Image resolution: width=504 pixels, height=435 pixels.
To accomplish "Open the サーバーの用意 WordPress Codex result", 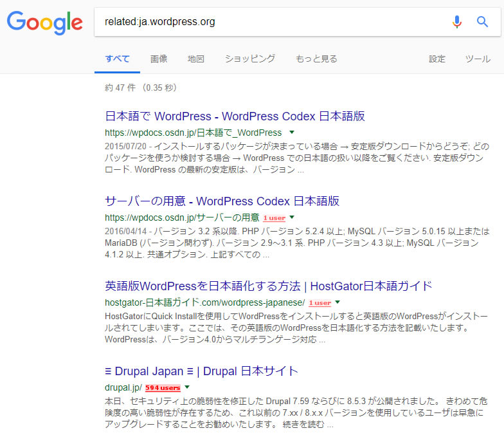I will (222, 201).
